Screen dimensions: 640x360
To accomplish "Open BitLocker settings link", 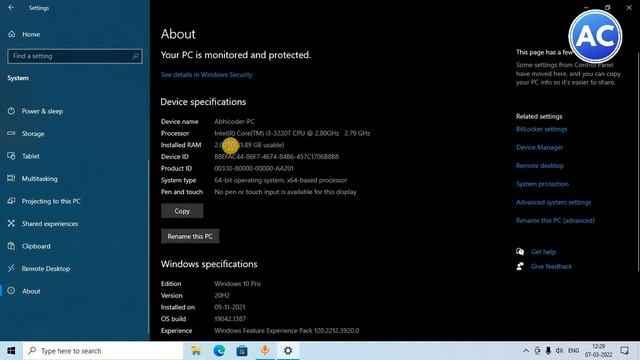I will tap(542, 129).
